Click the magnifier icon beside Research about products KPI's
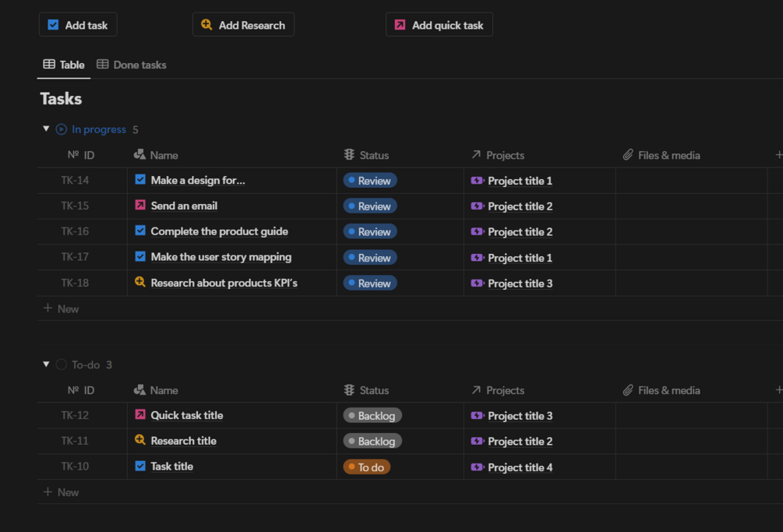The width and height of the screenshot is (783, 532). click(x=140, y=282)
